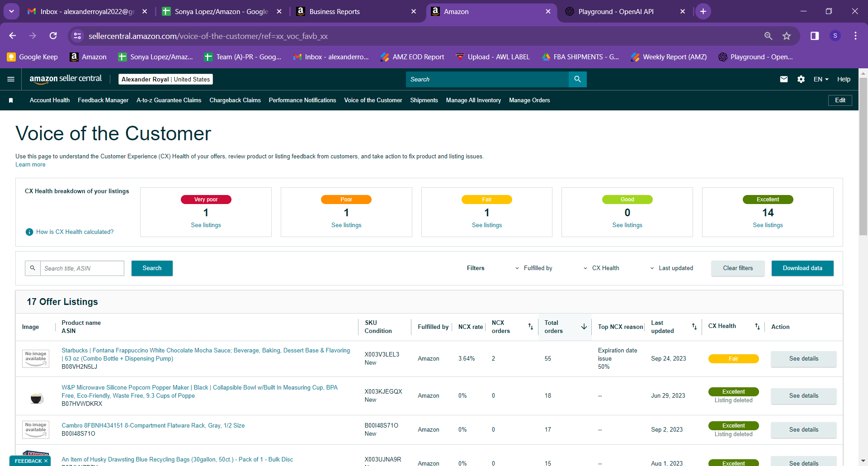Viewport: 868px width, 466px height.
Task: Open the Weekly Report (AMZ) bookmark
Action: (669, 57)
